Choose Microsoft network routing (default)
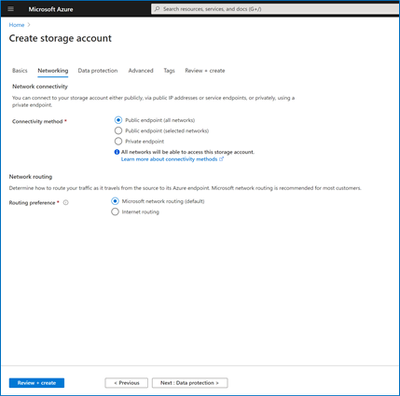The image size is (400, 396). pyautogui.click(x=115, y=201)
